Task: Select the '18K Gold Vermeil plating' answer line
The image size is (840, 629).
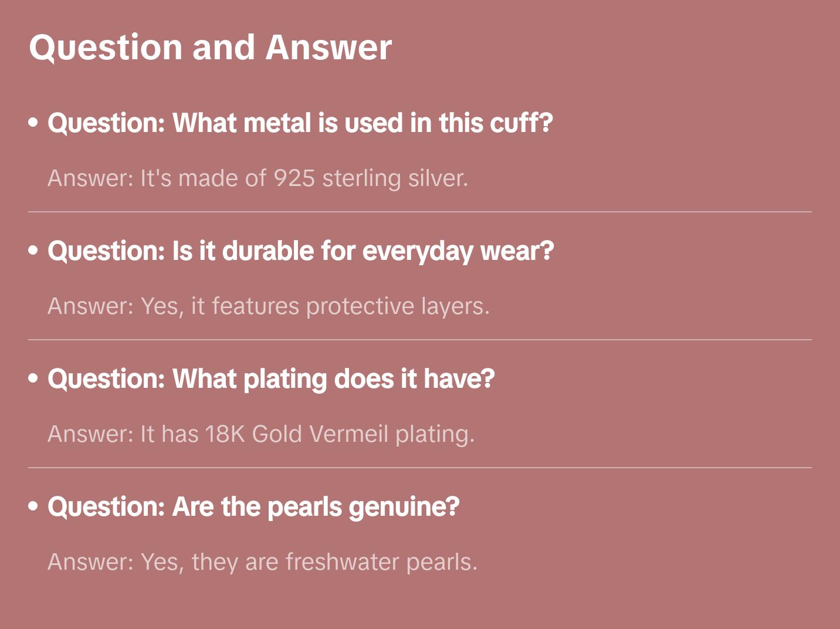Action: coord(260,434)
